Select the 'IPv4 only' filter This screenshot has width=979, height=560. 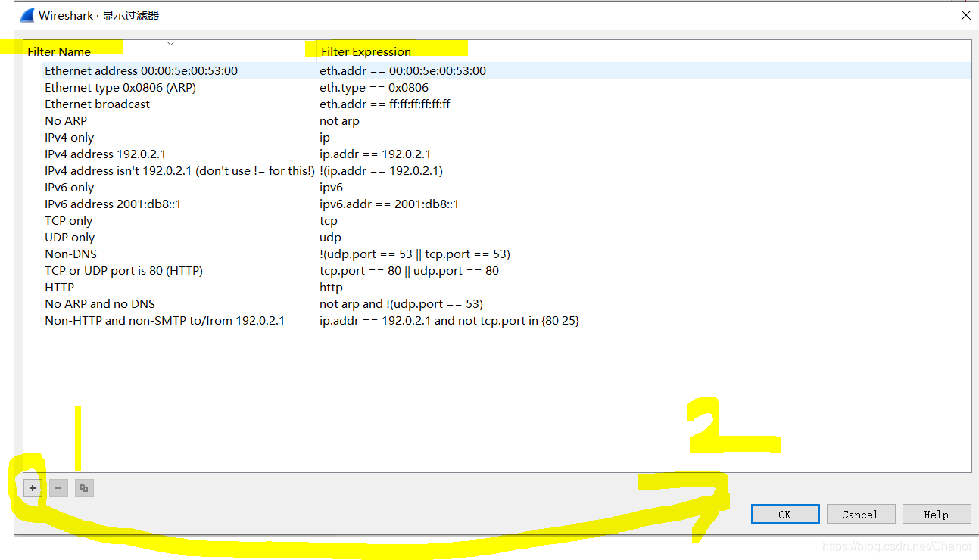coord(69,137)
